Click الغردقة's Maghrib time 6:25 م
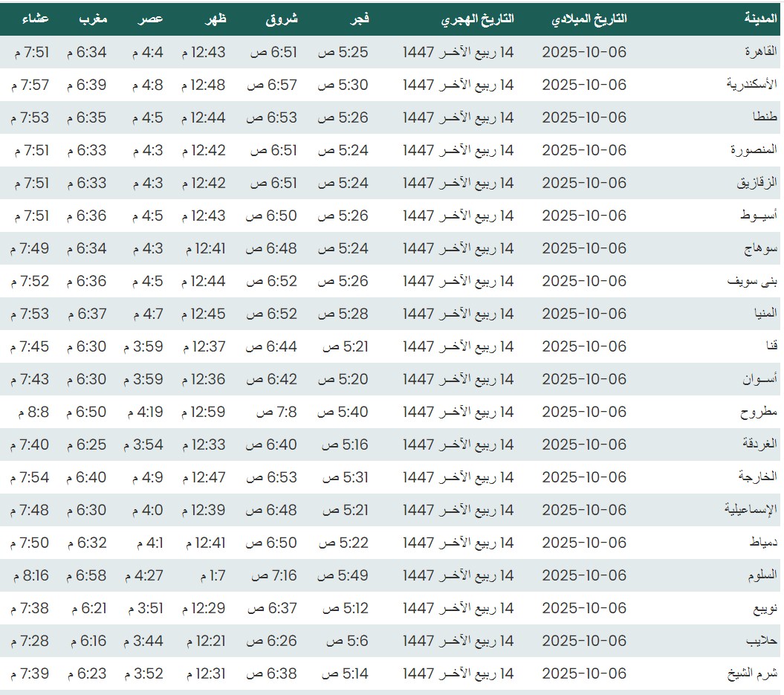The height and width of the screenshot is (695, 784). click(x=86, y=445)
